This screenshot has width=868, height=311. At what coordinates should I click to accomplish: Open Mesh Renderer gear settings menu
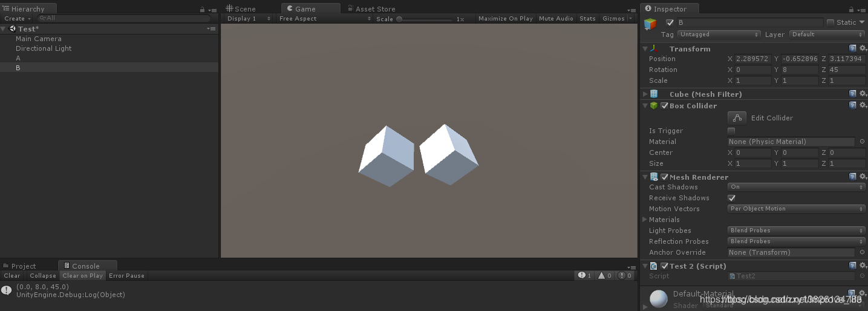pos(863,177)
